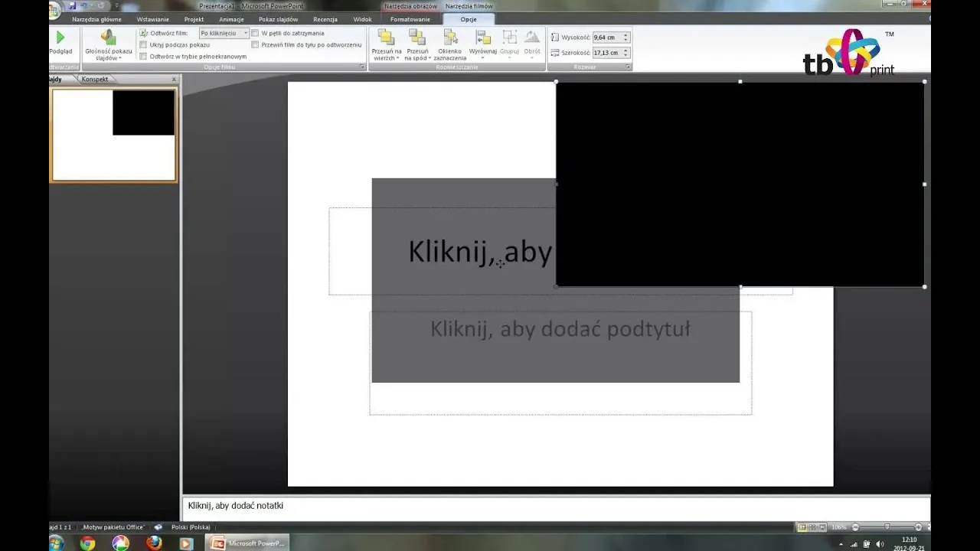Viewport: 980px width, 551px height.
Task: Click the Save icon in quick access toolbar
Action: click(x=73, y=6)
